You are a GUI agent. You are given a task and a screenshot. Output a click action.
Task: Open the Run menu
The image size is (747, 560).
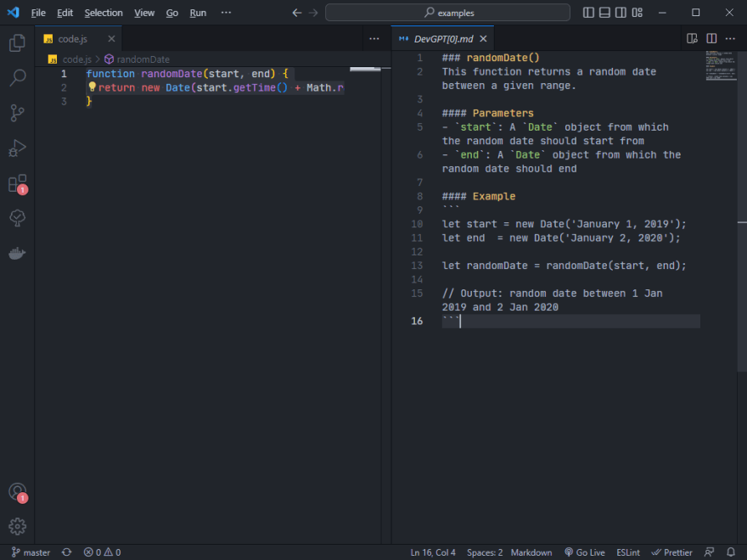(198, 13)
